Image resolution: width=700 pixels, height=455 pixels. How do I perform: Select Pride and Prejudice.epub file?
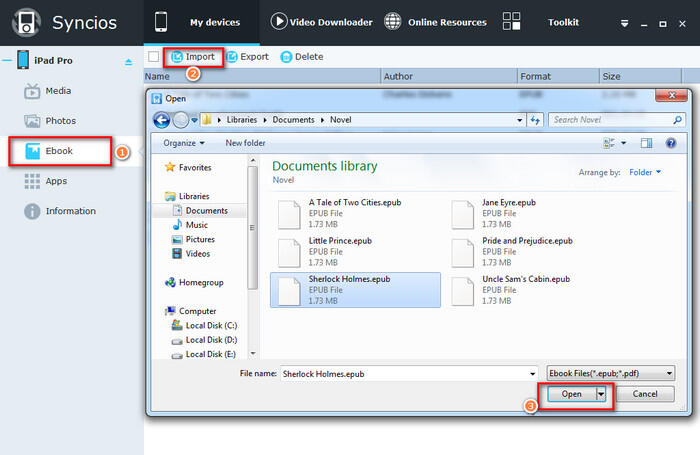point(528,252)
